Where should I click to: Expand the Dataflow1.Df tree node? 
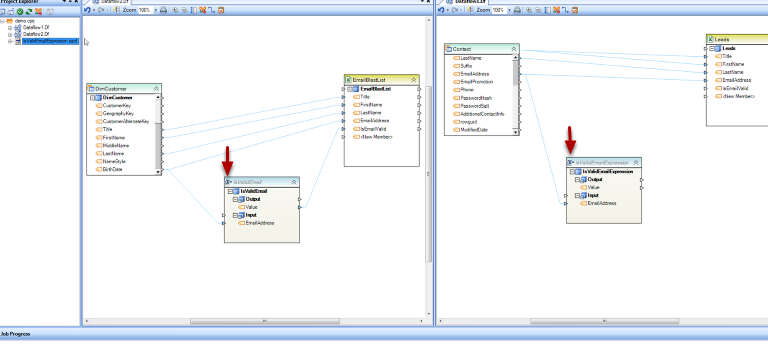[10, 28]
